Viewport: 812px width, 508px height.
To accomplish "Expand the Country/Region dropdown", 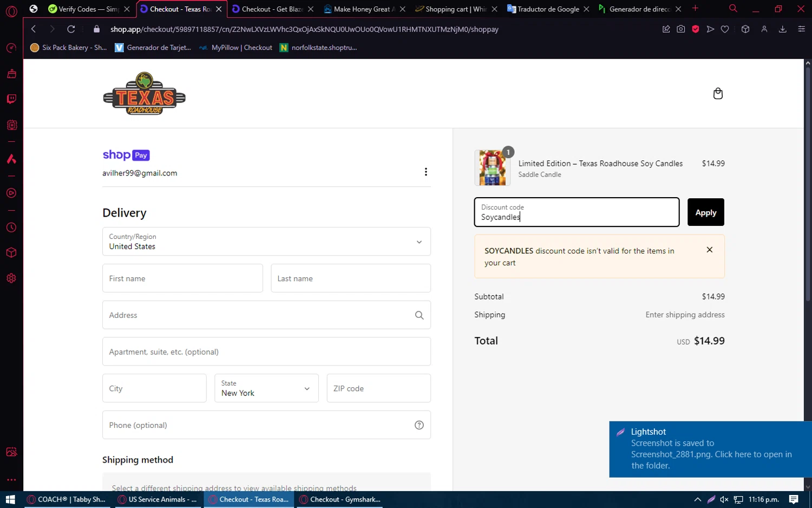I will [x=266, y=242].
